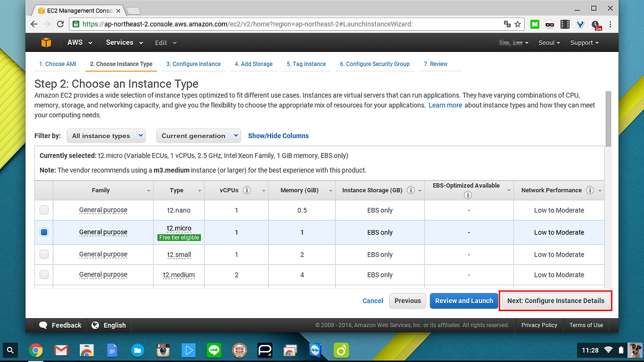Image resolution: width=644 pixels, height=362 pixels.
Task: Open the Terms of Use footer link
Action: (x=586, y=325)
